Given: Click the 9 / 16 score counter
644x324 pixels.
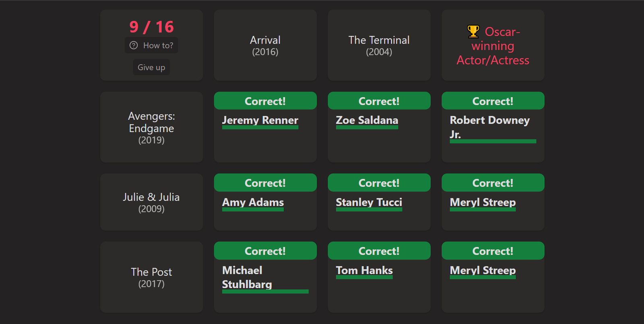Looking at the screenshot, I should [151, 27].
